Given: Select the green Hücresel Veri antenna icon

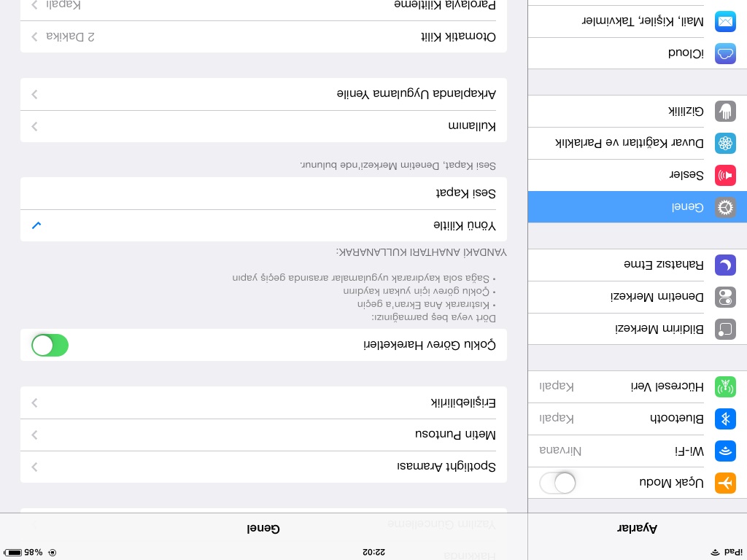Looking at the screenshot, I should coord(725,386).
